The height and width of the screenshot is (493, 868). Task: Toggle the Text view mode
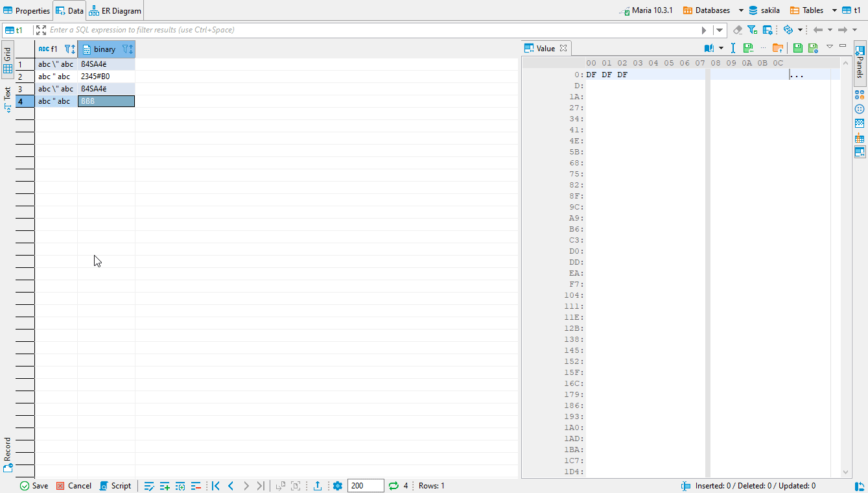(8, 99)
